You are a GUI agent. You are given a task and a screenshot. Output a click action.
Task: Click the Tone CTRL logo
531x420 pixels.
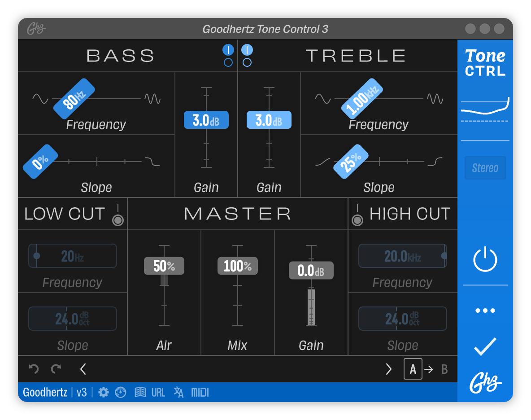click(485, 63)
